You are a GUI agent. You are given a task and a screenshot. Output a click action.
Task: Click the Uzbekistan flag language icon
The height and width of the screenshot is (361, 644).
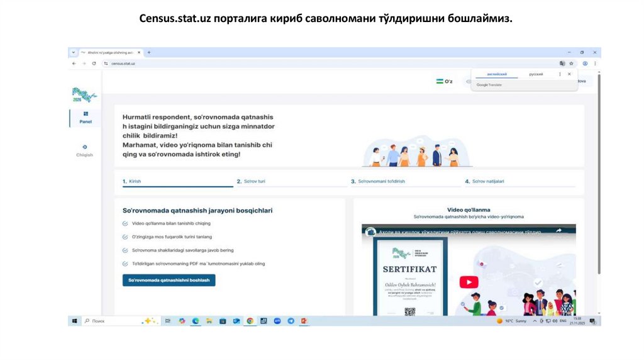(440, 81)
